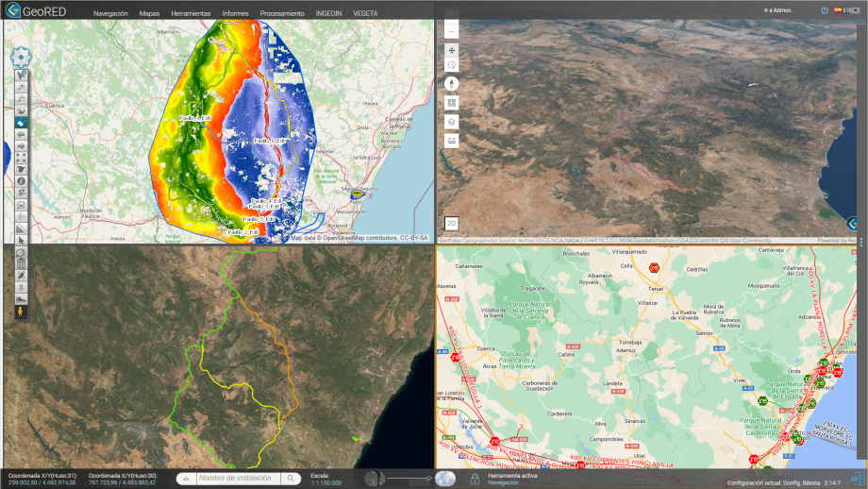Viewport: 868px width, 489px height.
Task: Select the pencil edit tool
Action: (21, 276)
